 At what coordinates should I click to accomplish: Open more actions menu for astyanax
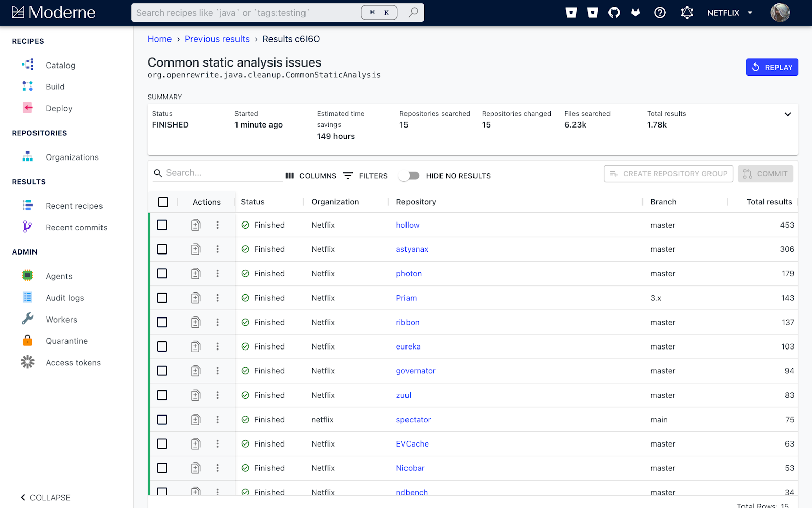tap(218, 249)
